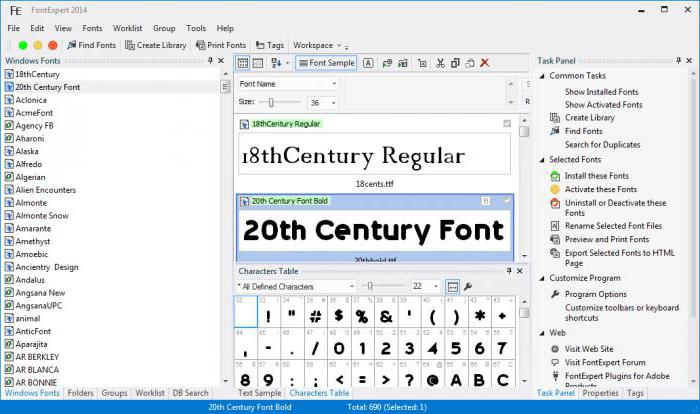Collapse the Customize Program section

tap(542, 278)
